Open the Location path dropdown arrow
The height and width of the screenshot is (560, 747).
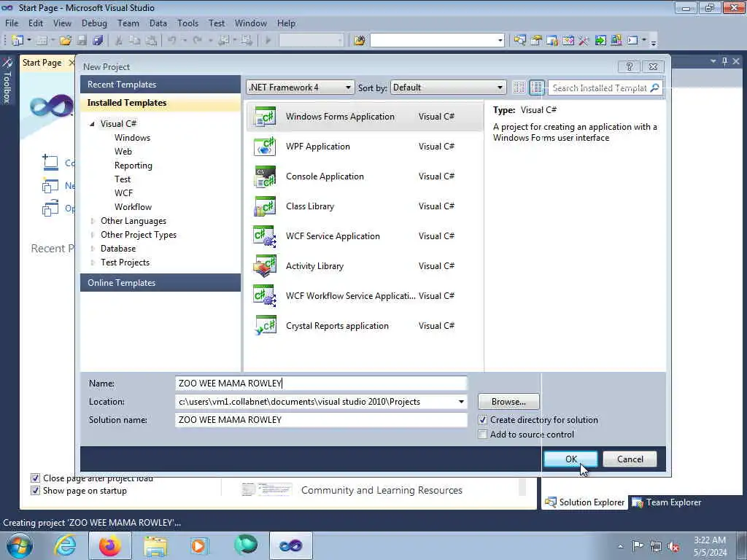[461, 402]
